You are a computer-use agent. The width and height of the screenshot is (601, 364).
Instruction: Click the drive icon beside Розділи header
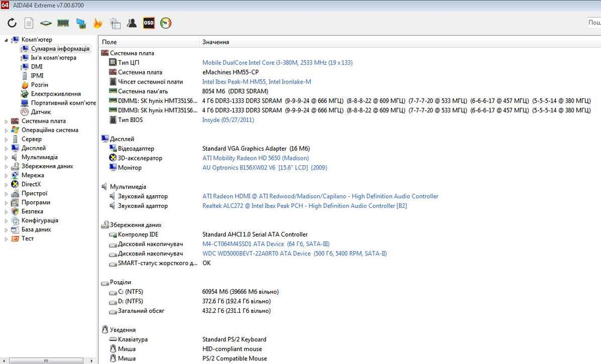click(x=105, y=283)
